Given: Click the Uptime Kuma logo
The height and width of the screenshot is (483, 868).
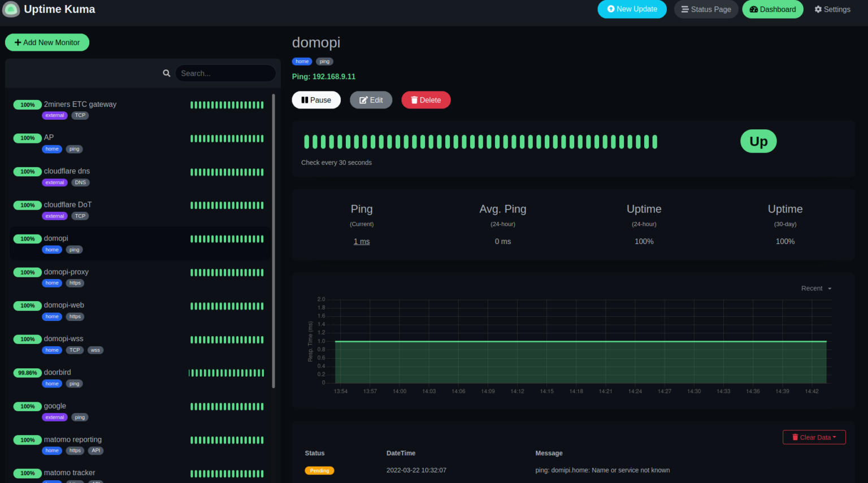Looking at the screenshot, I should [11, 9].
